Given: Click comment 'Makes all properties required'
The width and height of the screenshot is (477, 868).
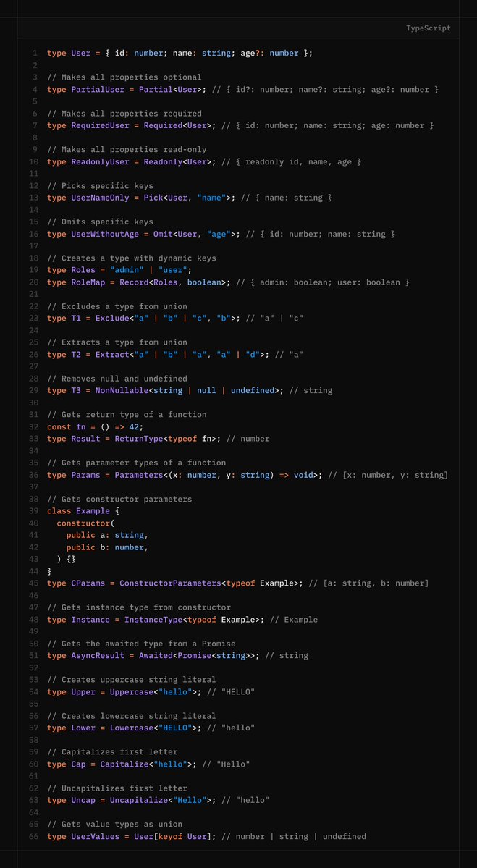Looking at the screenshot, I should 124,114.
